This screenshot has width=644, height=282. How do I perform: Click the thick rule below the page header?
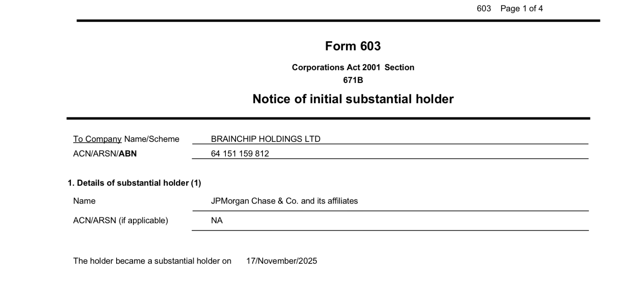tap(338, 21)
